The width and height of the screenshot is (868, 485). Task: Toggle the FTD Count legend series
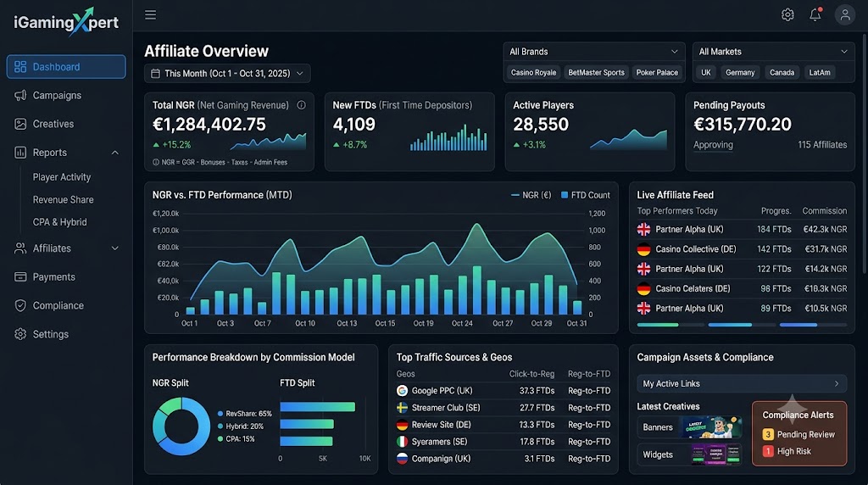(x=585, y=195)
